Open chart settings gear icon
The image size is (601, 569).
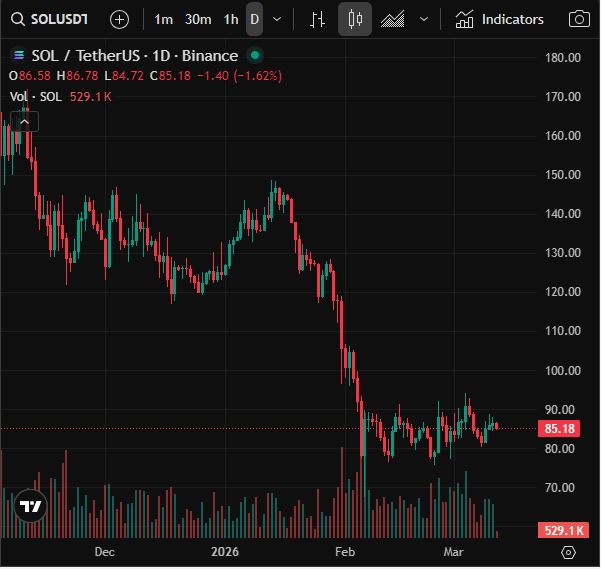[568, 552]
